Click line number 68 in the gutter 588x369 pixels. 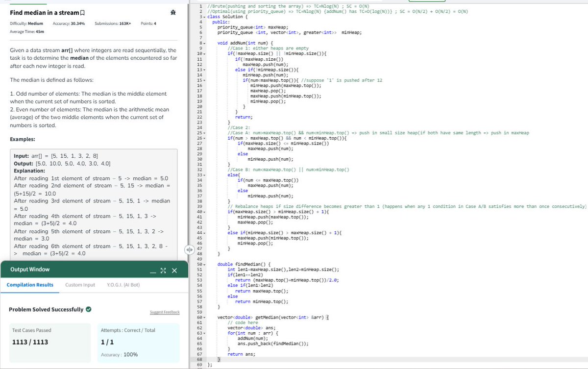click(x=199, y=359)
